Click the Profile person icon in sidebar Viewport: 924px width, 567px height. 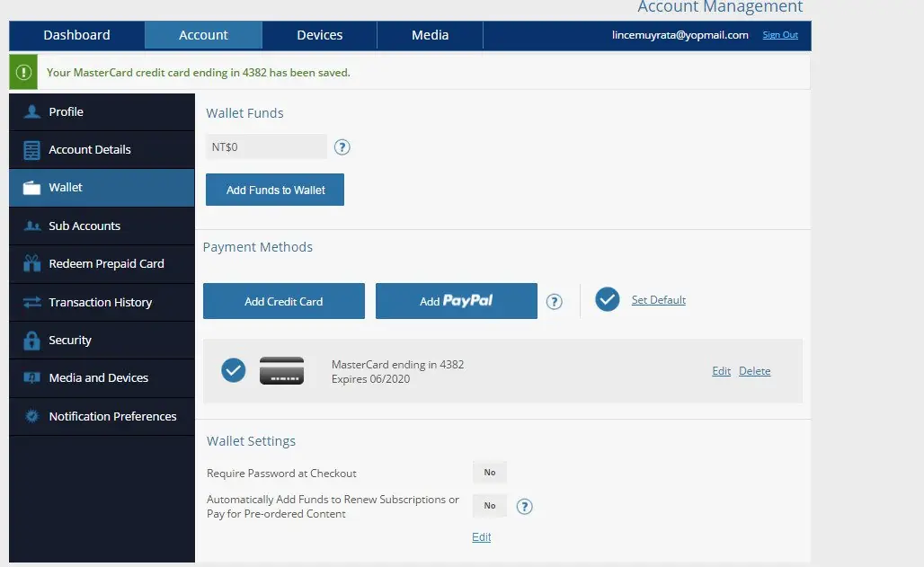[x=31, y=111]
